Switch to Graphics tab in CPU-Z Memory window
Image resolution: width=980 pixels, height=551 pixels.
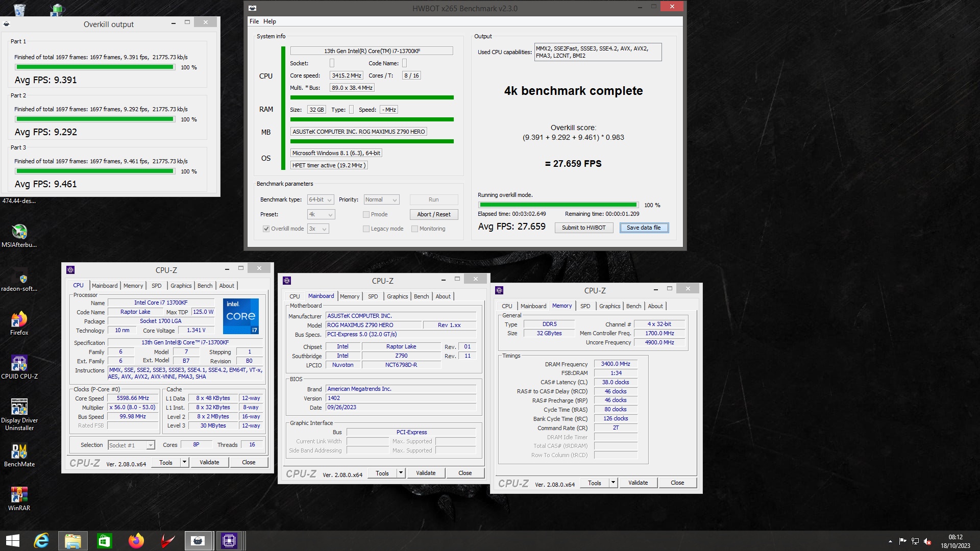tap(609, 306)
